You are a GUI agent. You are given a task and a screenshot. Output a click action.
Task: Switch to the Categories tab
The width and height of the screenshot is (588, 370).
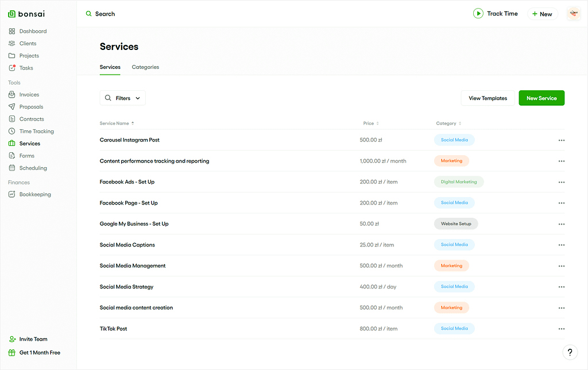pos(145,67)
